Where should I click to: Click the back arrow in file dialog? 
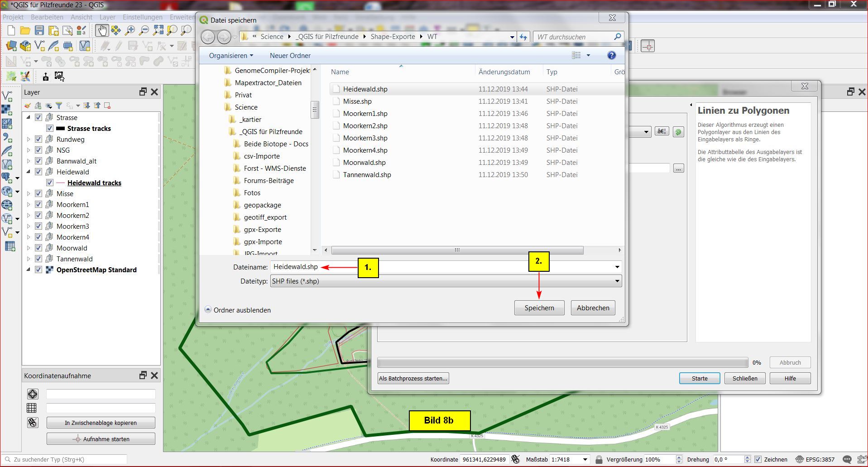(x=208, y=37)
